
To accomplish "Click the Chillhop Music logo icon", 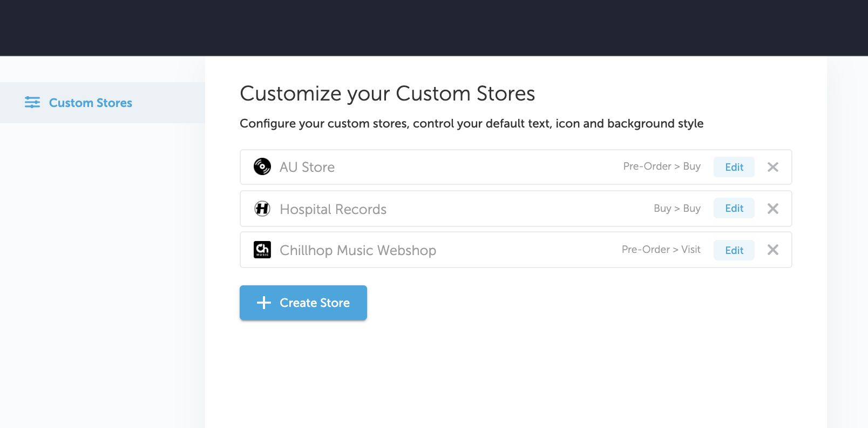I will click(262, 250).
